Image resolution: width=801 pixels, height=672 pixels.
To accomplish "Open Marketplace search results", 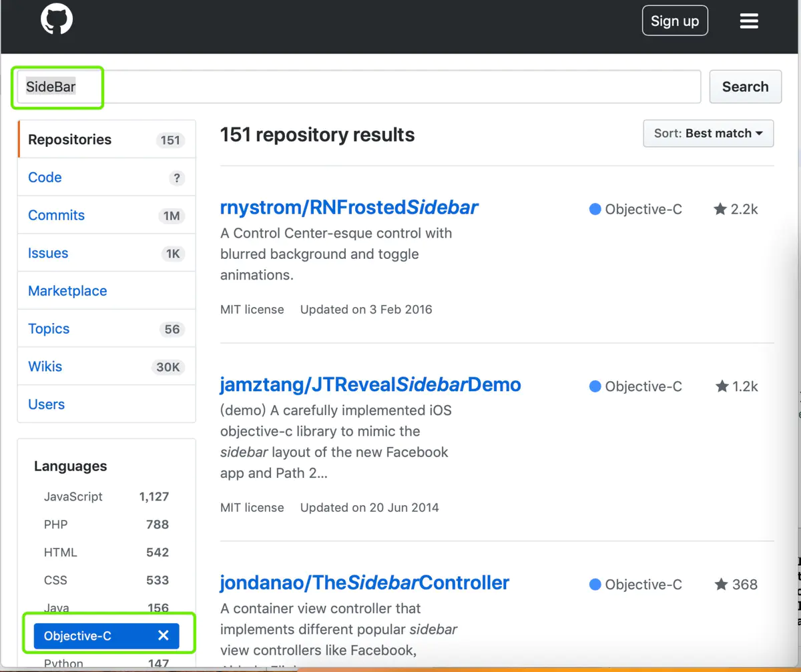I will tap(107, 291).
